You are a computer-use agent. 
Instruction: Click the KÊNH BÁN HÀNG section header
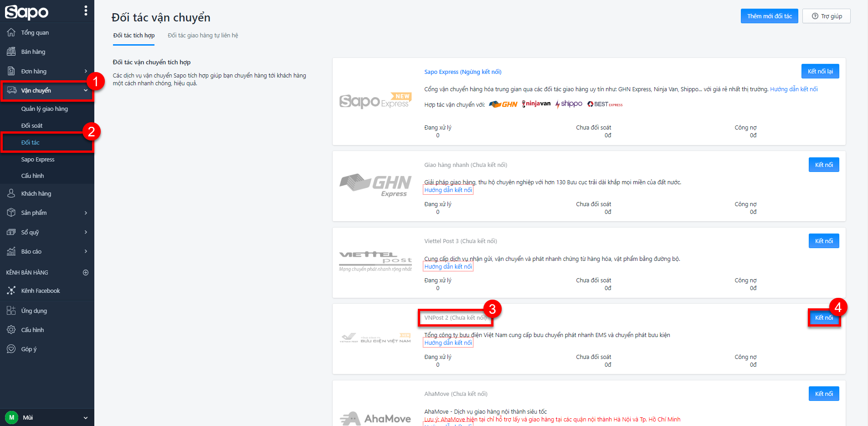pos(27,272)
